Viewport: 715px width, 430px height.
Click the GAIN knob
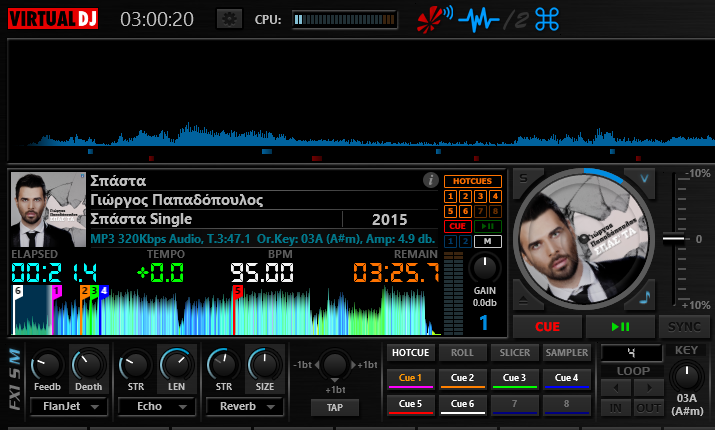pyautogui.click(x=485, y=268)
